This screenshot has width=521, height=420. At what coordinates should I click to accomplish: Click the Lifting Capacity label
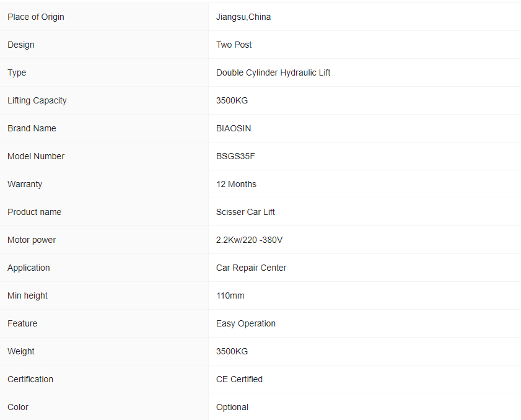37,100
